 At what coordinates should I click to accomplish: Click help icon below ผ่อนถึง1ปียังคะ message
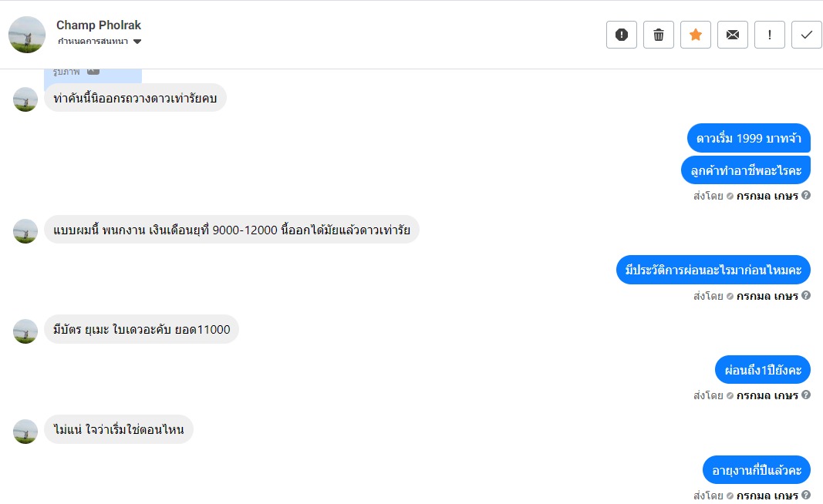806,395
